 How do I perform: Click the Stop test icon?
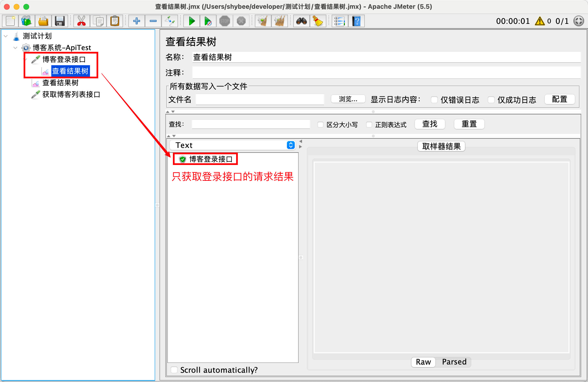[225, 21]
